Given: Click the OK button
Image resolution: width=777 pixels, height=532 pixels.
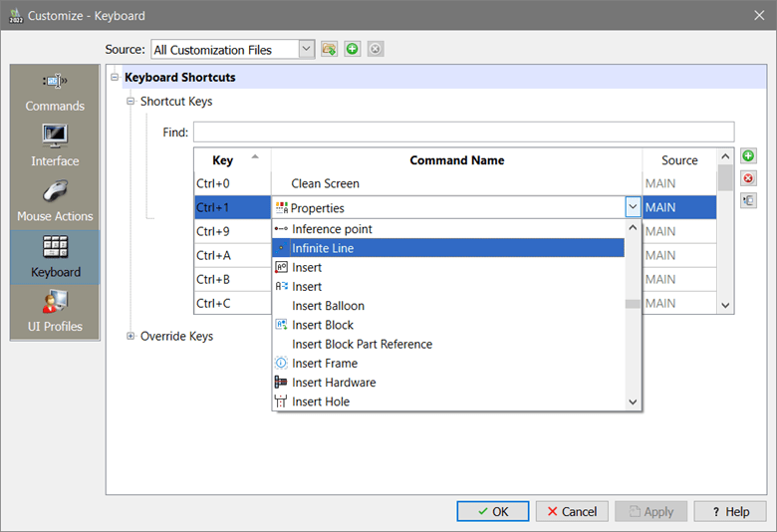Looking at the screenshot, I should click(492, 511).
